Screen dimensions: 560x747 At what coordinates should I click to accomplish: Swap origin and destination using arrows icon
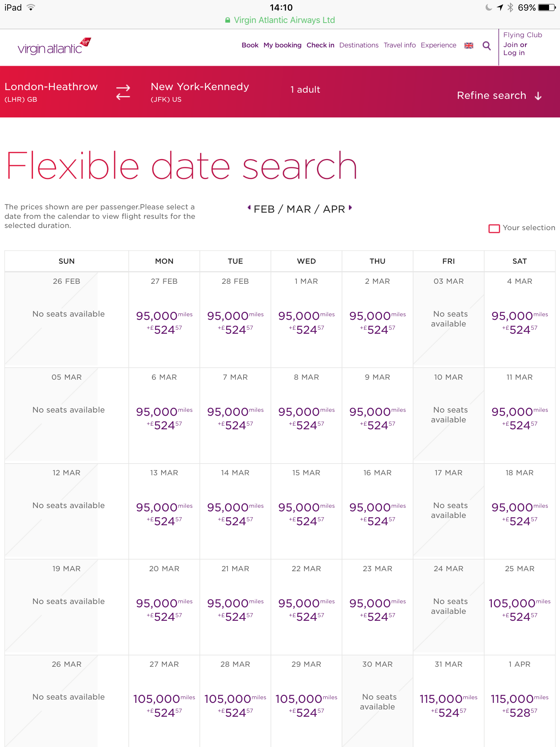click(x=123, y=92)
